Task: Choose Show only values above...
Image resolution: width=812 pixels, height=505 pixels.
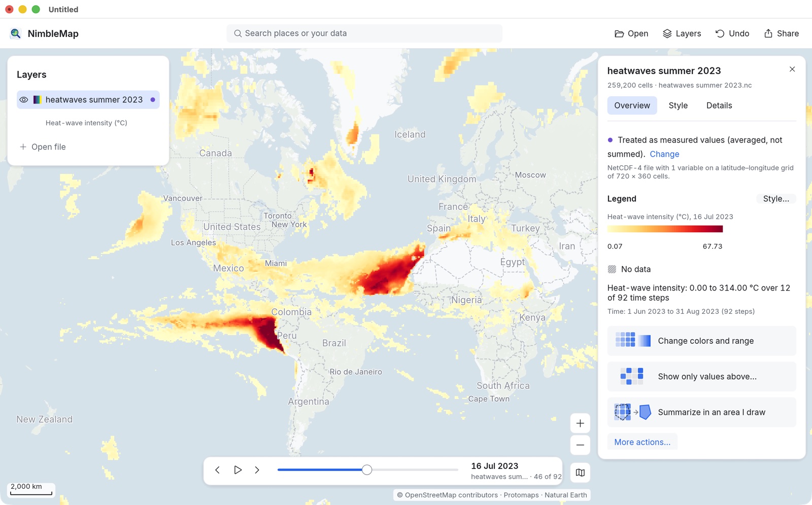Action: click(x=701, y=376)
